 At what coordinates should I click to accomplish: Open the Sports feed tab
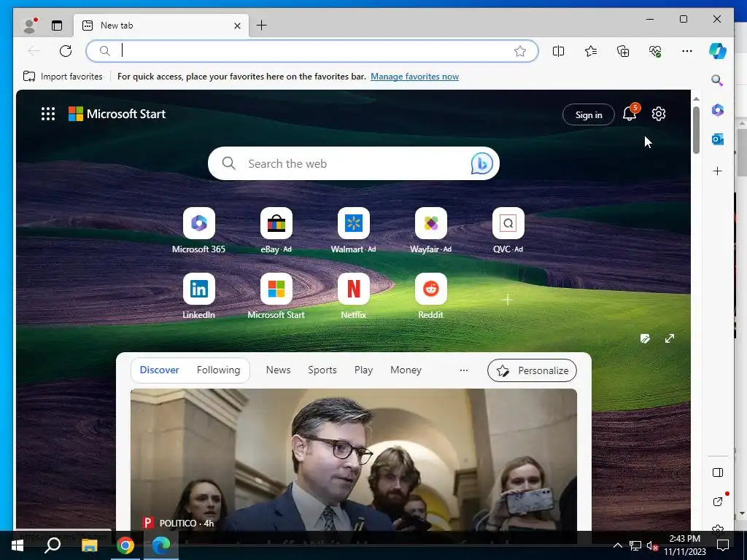coord(322,370)
